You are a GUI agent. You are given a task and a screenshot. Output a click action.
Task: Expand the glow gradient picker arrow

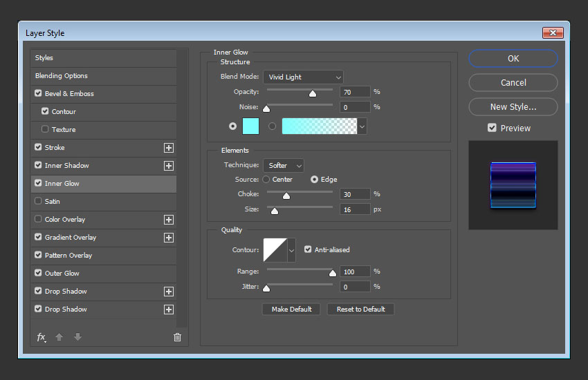click(362, 126)
